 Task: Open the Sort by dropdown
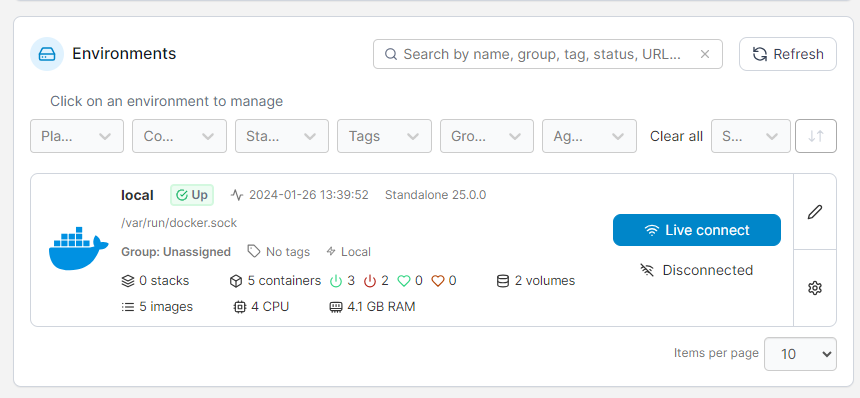(x=751, y=136)
